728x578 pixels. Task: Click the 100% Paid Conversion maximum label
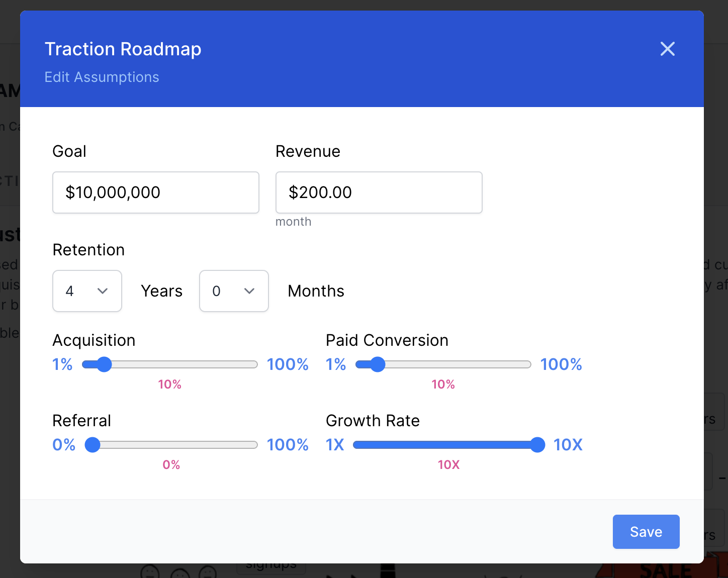pos(561,364)
